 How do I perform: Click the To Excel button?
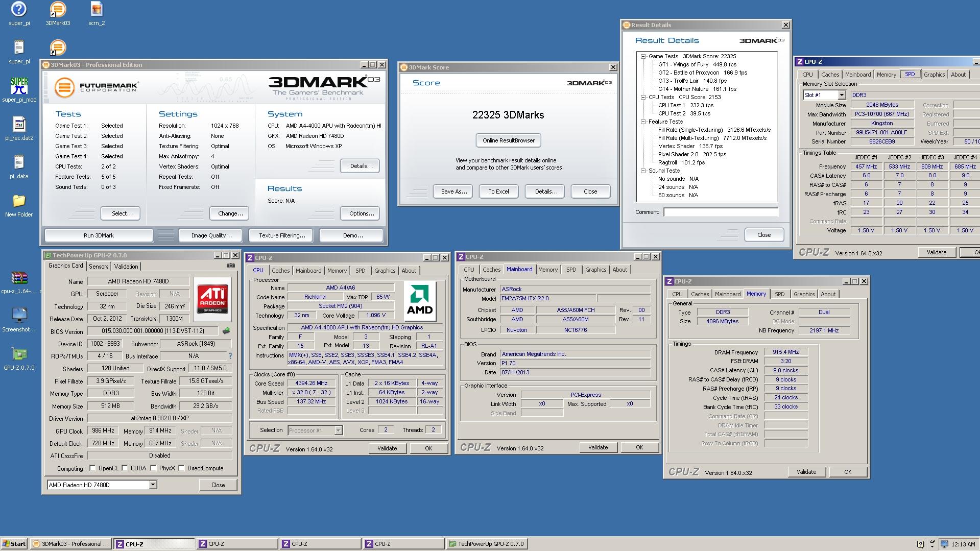point(498,191)
